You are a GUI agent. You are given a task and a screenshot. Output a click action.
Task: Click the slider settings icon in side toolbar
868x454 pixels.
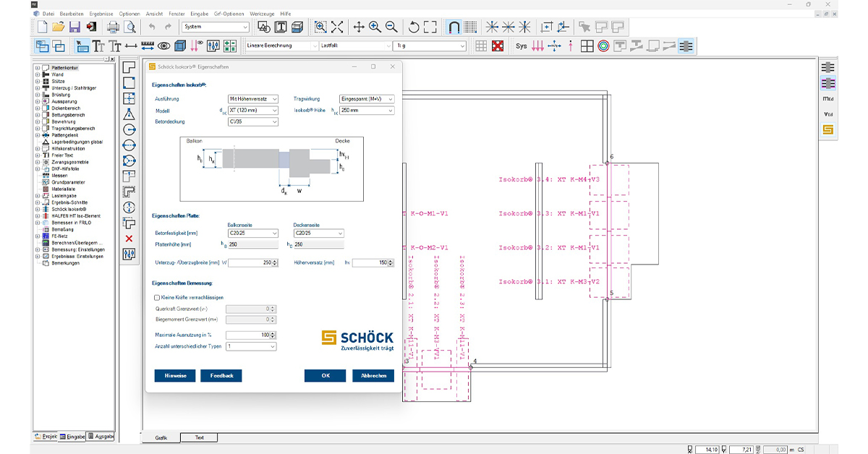pos(129,254)
